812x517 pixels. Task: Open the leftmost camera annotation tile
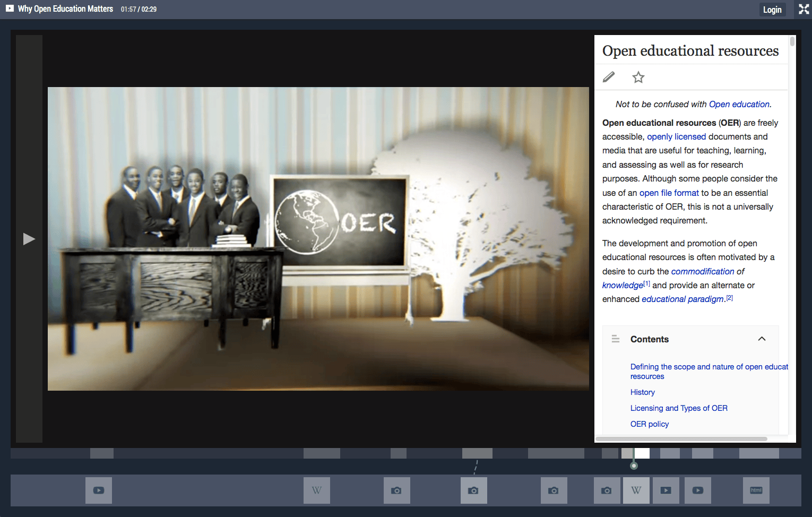tap(396, 490)
